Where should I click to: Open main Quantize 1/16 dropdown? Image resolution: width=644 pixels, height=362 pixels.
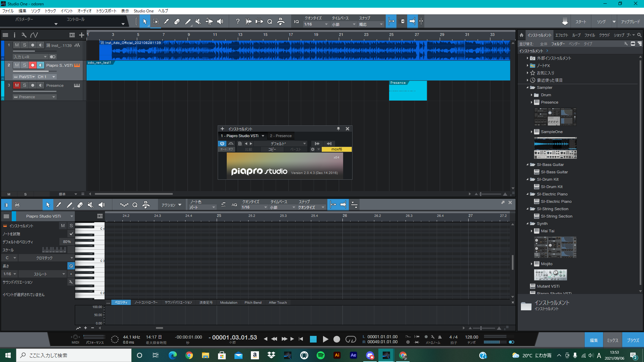[316, 24]
